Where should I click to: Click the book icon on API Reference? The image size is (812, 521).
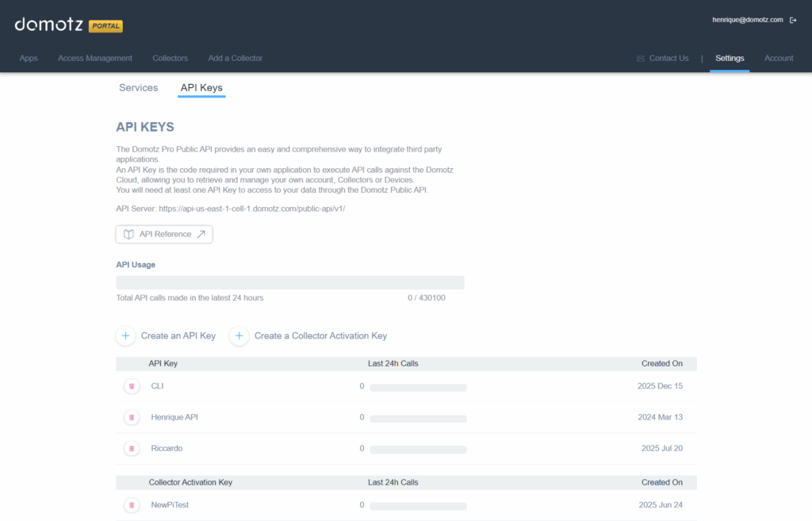[x=128, y=234]
